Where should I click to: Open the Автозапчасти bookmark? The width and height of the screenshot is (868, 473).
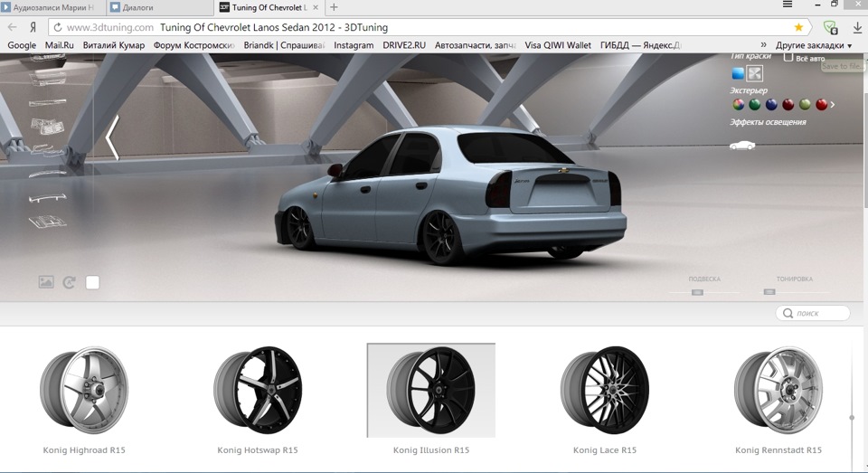(x=475, y=45)
